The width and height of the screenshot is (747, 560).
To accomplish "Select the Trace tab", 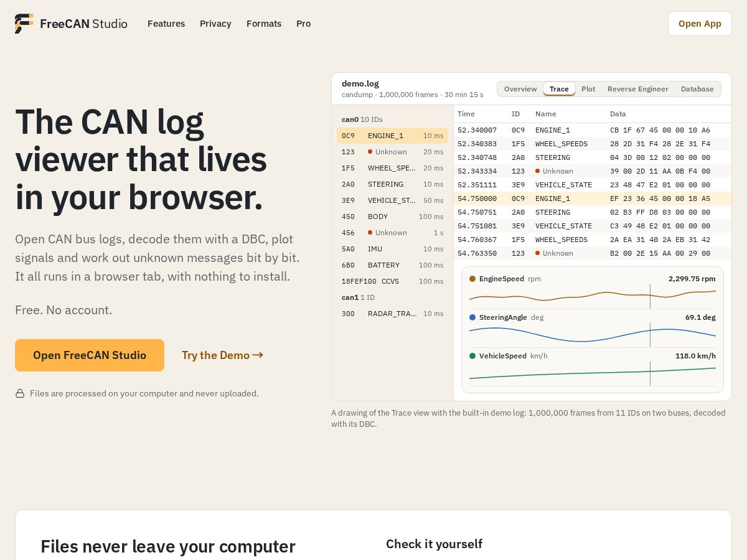I will [x=559, y=89].
